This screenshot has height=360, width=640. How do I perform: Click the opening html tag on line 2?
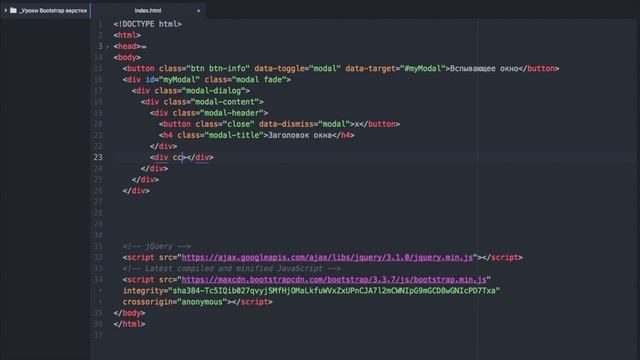(127, 36)
